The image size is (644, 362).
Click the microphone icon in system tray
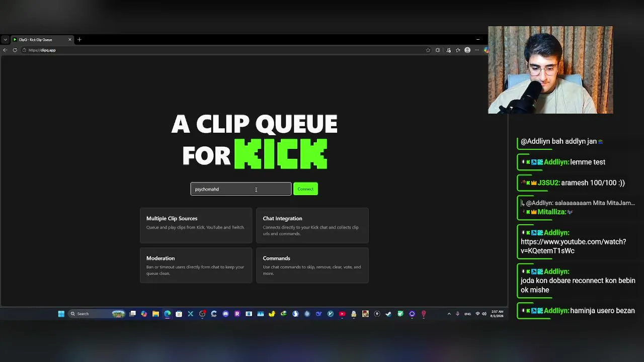click(457, 314)
